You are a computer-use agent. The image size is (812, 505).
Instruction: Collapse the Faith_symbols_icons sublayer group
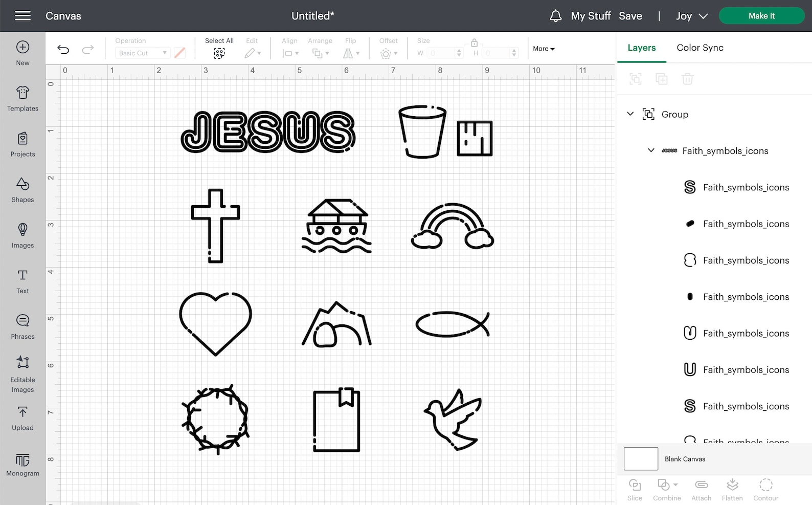[x=651, y=150]
